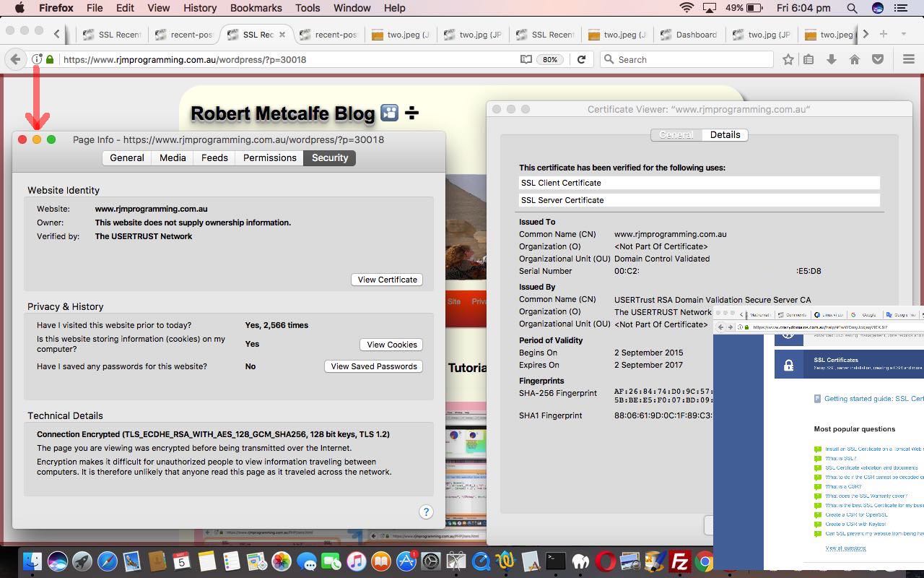Bookmark this page with the star icon
This screenshot has height=578, width=924.
click(x=788, y=59)
